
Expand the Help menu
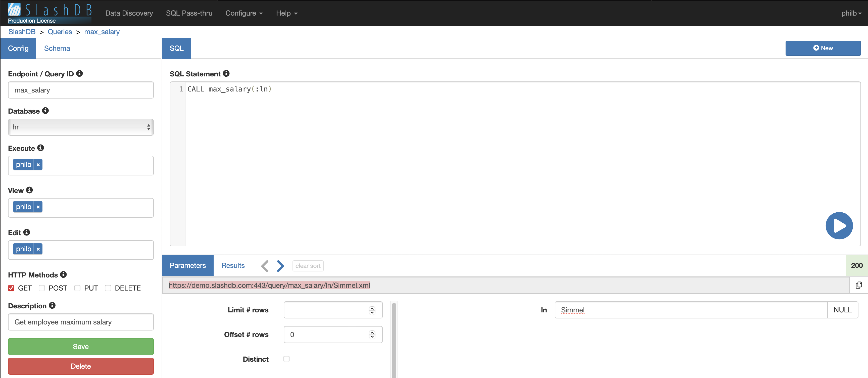tap(287, 13)
